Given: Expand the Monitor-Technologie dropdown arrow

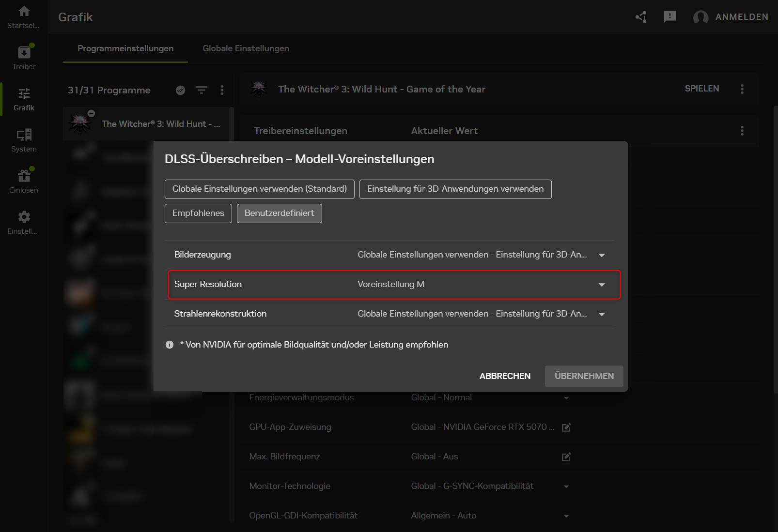Looking at the screenshot, I should pos(566,486).
